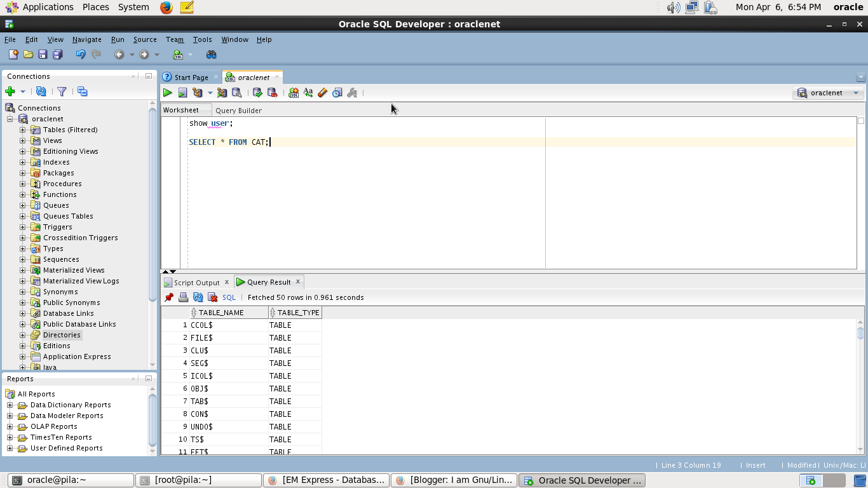Select Materialized View Logs tree item
This screenshot has width=868, height=488.
81,281
